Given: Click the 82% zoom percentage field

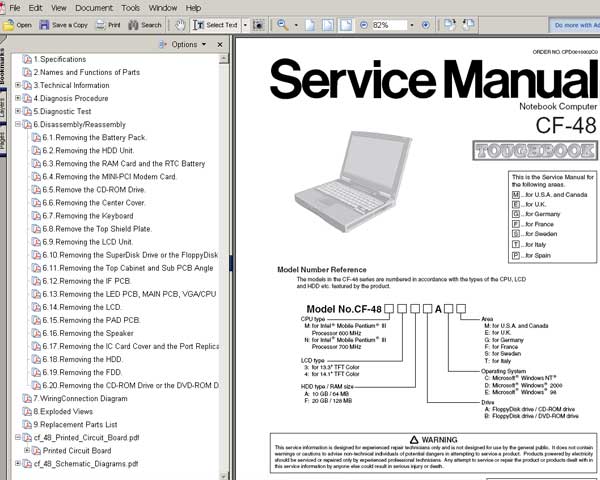Looking at the screenshot, I should (388, 25).
